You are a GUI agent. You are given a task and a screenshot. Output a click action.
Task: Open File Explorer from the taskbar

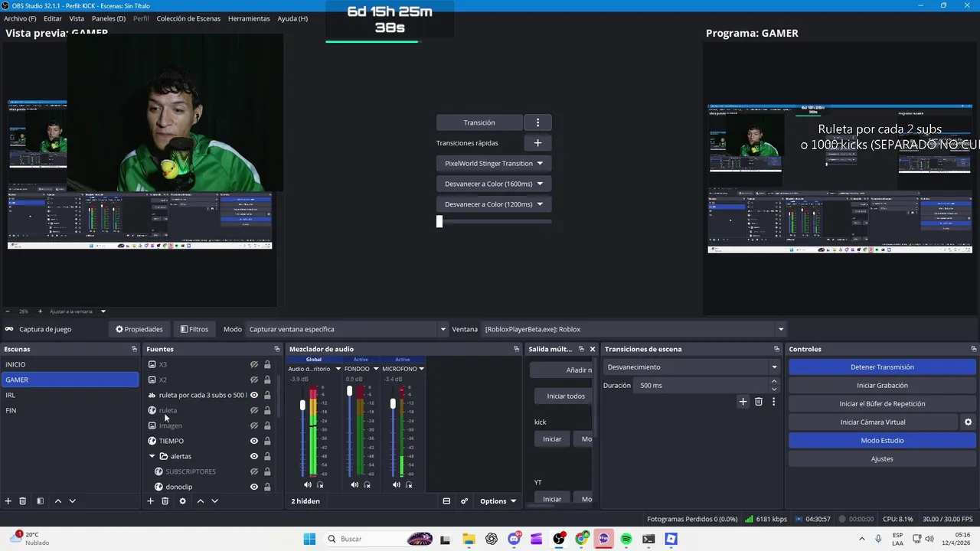pyautogui.click(x=469, y=539)
